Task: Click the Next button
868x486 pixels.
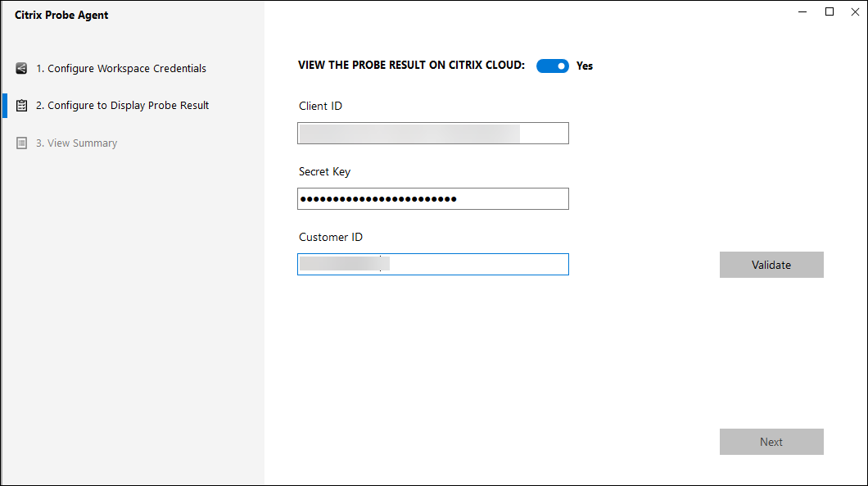Action: coord(771,442)
